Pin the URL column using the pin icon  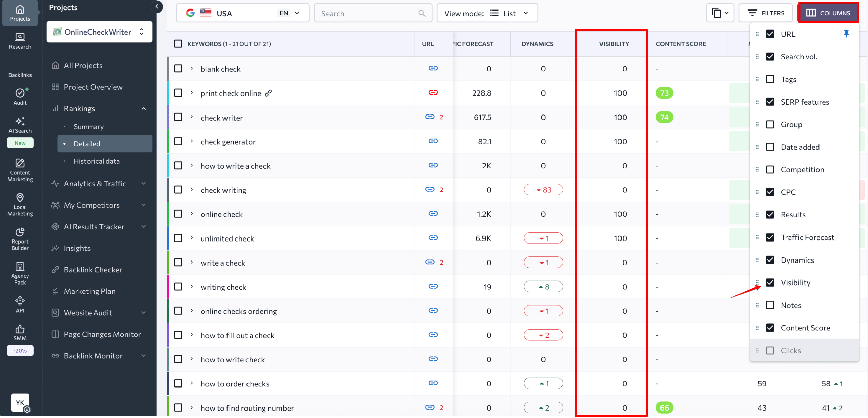846,34
